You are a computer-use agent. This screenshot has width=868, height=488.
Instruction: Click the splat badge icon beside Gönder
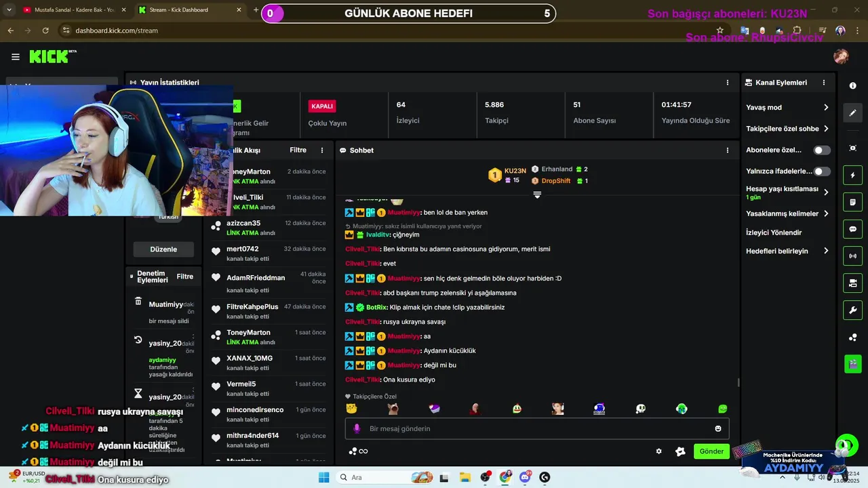tap(680, 451)
